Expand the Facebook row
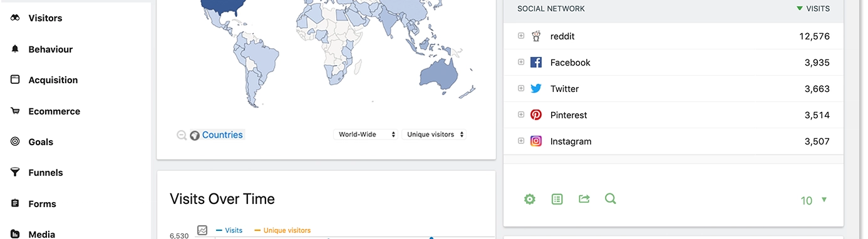This screenshot has width=868, height=239. (521, 63)
